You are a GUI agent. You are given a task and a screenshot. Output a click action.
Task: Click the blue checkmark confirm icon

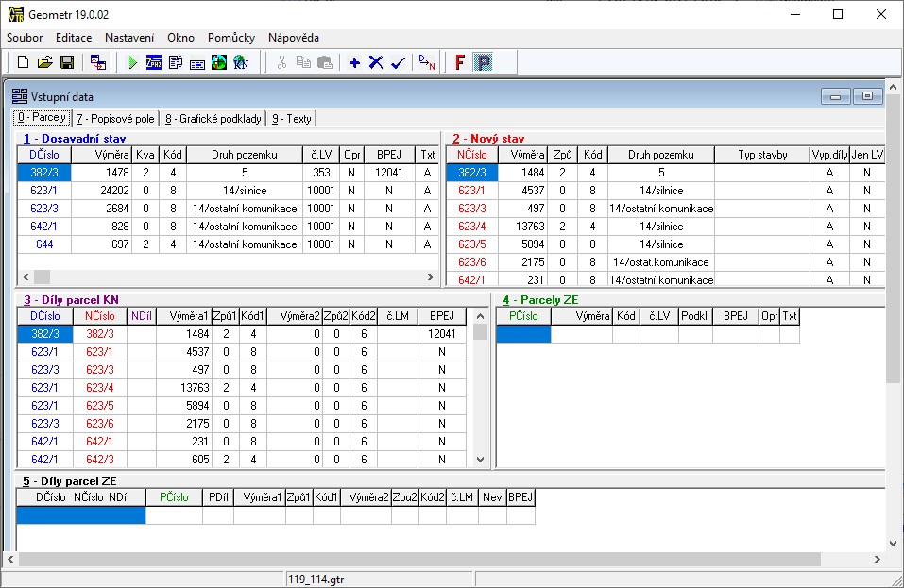[x=398, y=62]
